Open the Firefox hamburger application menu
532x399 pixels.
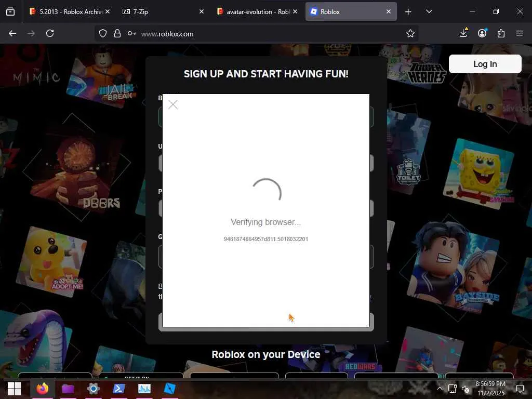520,33
